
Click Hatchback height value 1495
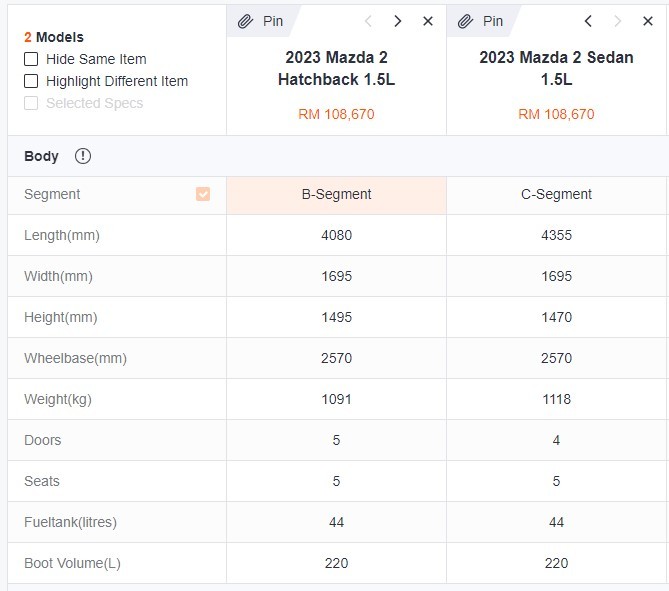tap(336, 317)
